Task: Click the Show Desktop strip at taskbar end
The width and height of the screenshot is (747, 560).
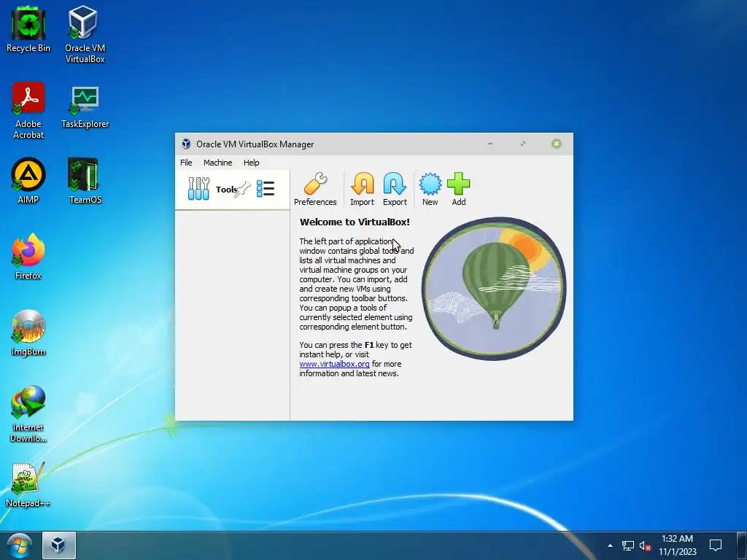Action: click(742, 545)
